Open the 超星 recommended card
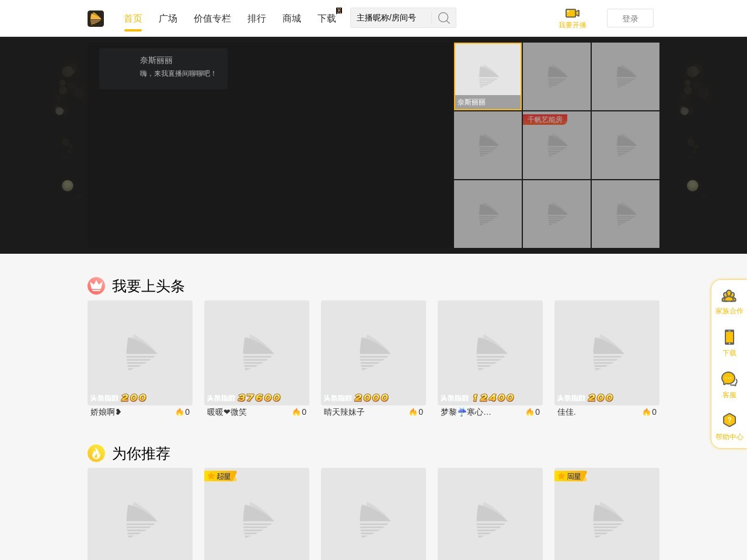 point(257,514)
